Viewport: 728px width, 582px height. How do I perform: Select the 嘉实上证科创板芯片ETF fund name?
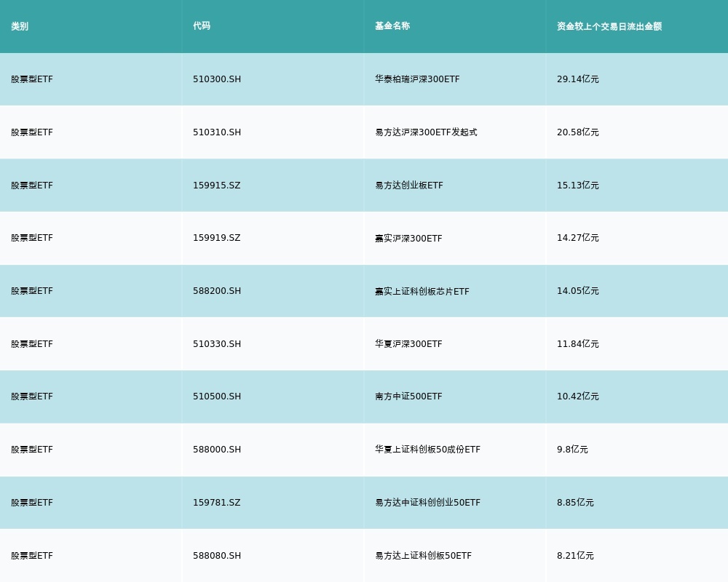click(x=422, y=291)
